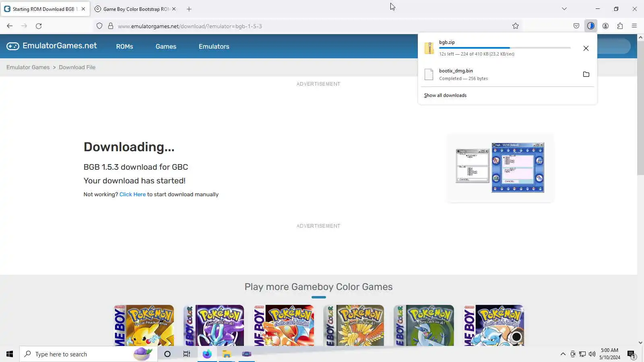Open File Explorer from taskbar

click(x=227, y=354)
